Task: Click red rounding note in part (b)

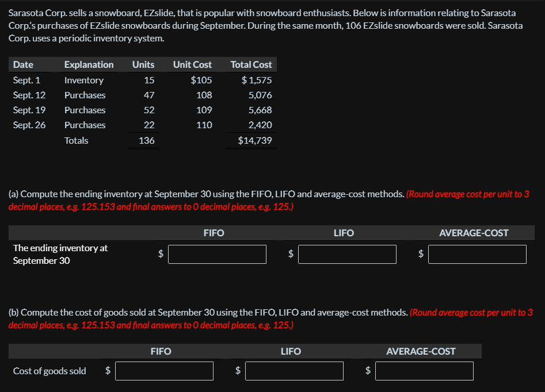Action: [x=270, y=319]
